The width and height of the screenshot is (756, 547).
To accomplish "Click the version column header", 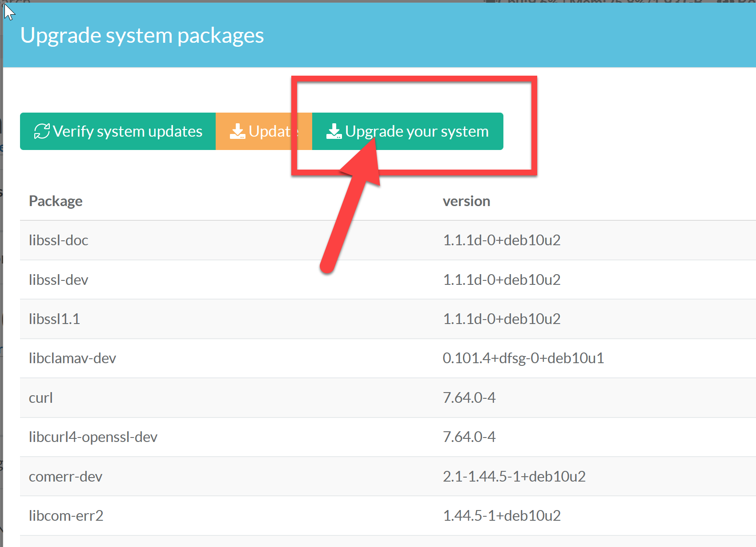I will [466, 201].
